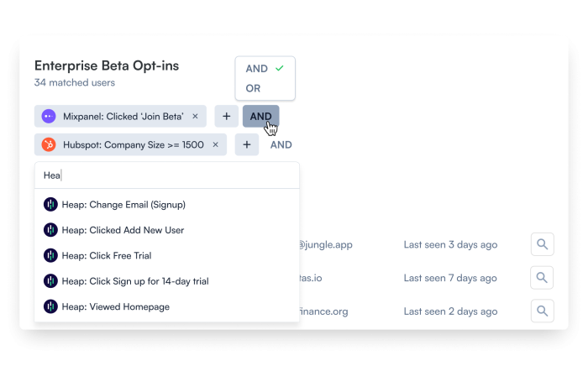Image resolution: width=588 pixels, height=366 pixels.
Task: Inspect user last seen 3 days ago
Action: click(543, 244)
